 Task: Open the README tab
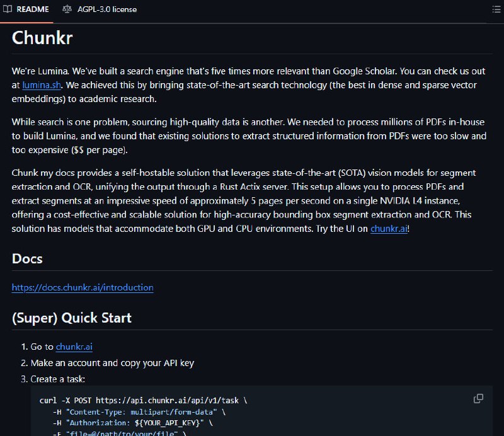click(x=26, y=9)
